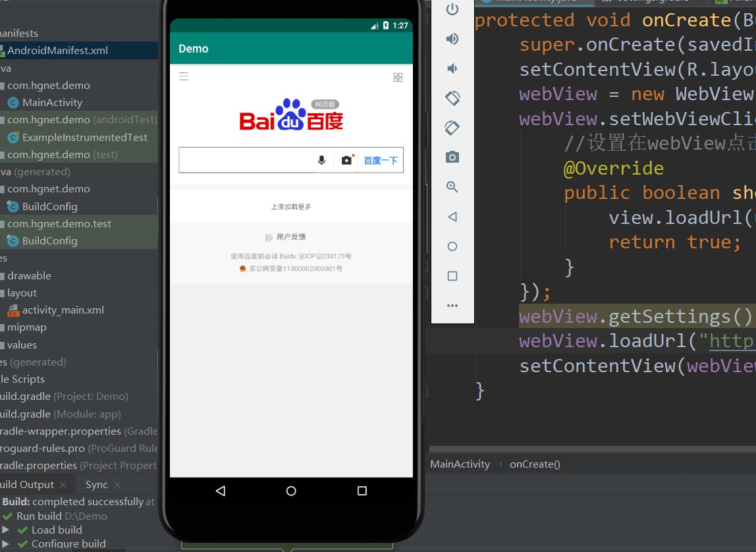Open the 使用百度前必读 link
The width and height of the screenshot is (756, 552).
[x=254, y=256]
